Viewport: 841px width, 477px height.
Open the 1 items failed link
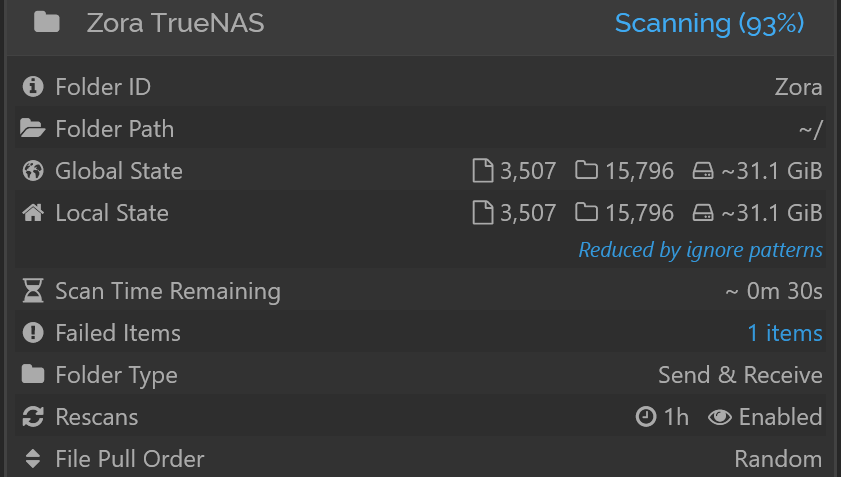tap(785, 333)
